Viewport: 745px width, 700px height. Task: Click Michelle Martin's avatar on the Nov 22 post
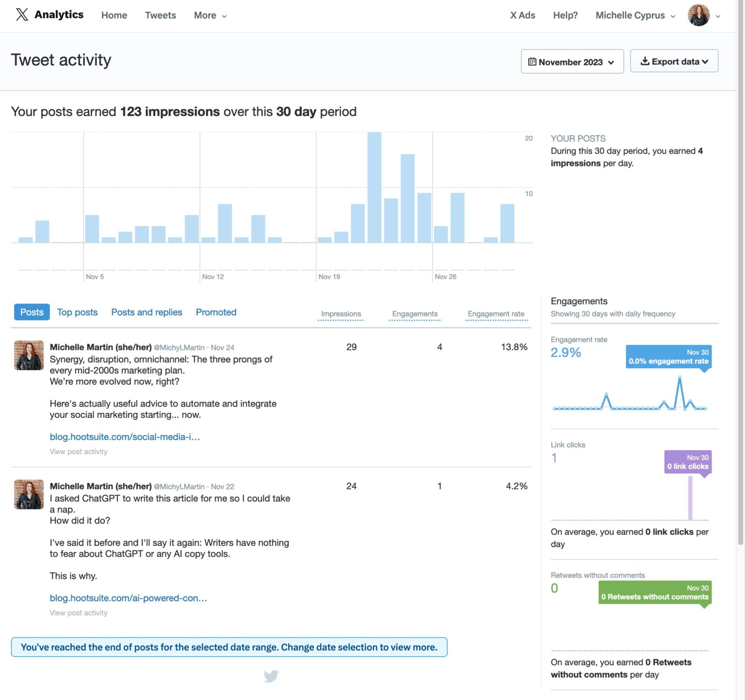point(29,494)
